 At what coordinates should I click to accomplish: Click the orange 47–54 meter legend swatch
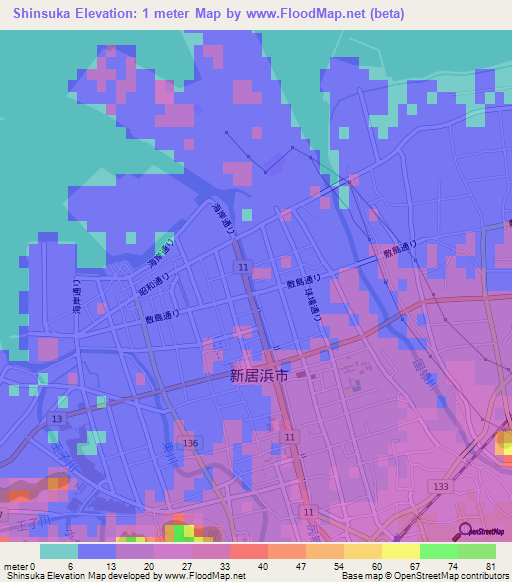[325, 552]
